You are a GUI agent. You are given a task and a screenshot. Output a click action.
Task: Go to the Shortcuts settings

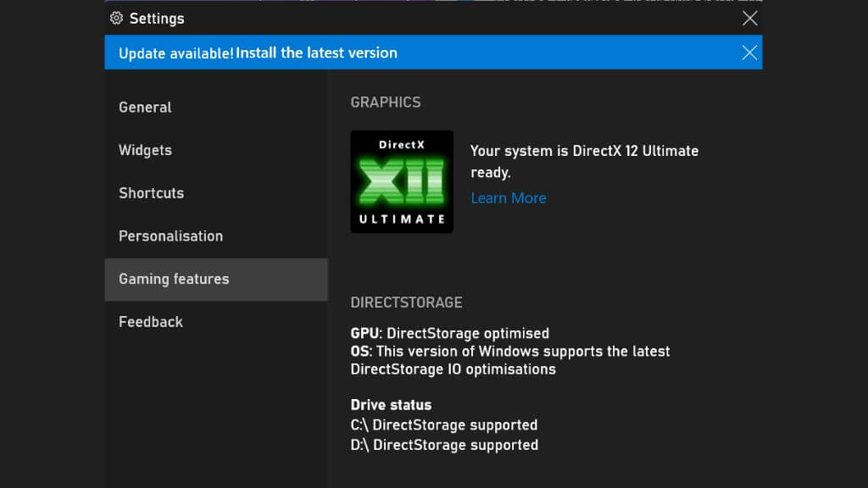click(151, 193)
